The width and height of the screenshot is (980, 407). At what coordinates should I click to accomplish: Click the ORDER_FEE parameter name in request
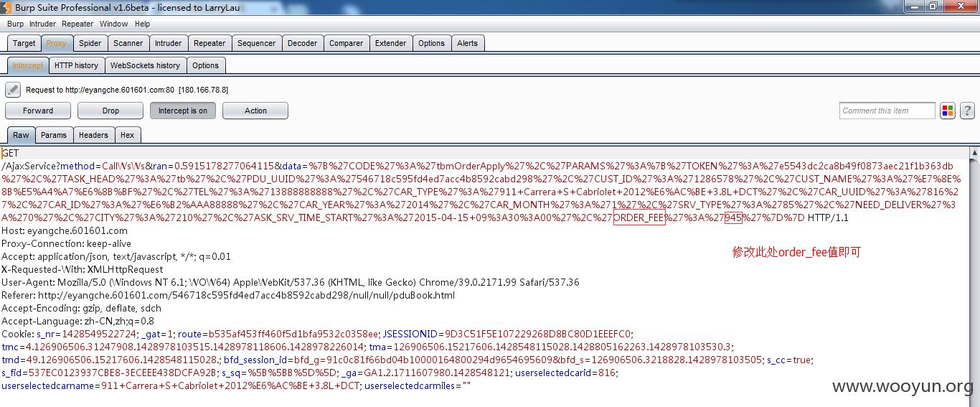[639, 217]
